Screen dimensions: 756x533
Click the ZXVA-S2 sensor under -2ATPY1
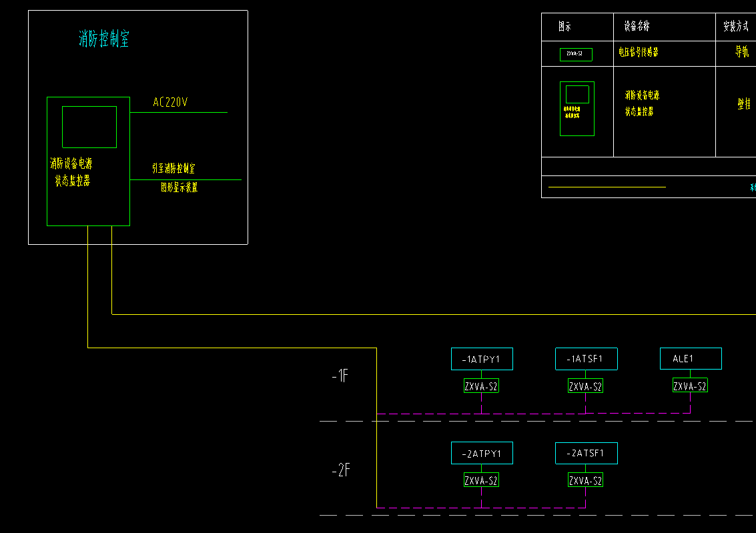click(481, 480)
